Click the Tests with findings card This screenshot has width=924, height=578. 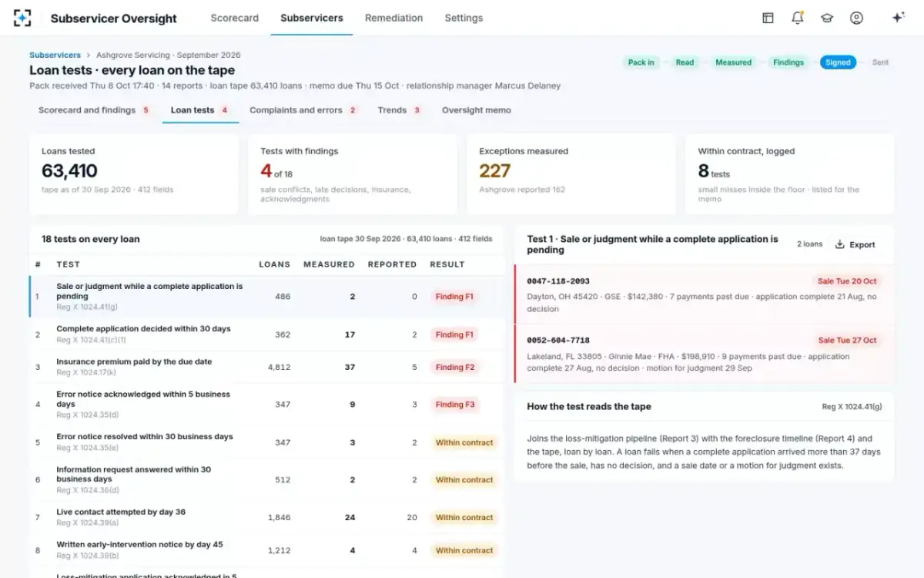coord(353,174)
